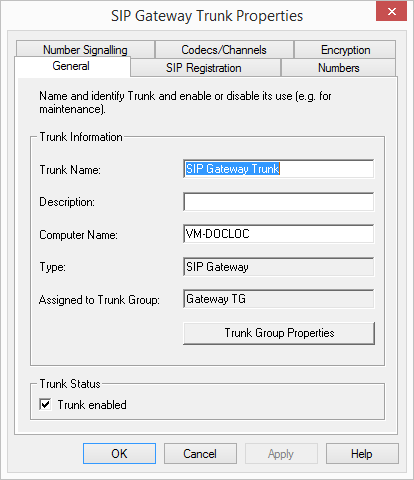This screenshot has width=414, height=480.
Task: Click the Computer Name field with VM-DOCLOC
Action: pos(278,234)
